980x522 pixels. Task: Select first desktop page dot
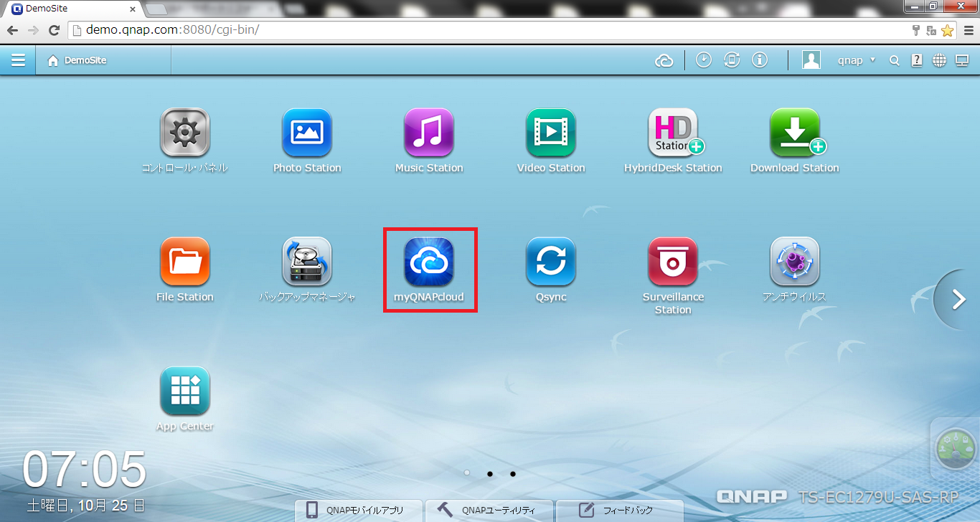click(x=467, y=473)
